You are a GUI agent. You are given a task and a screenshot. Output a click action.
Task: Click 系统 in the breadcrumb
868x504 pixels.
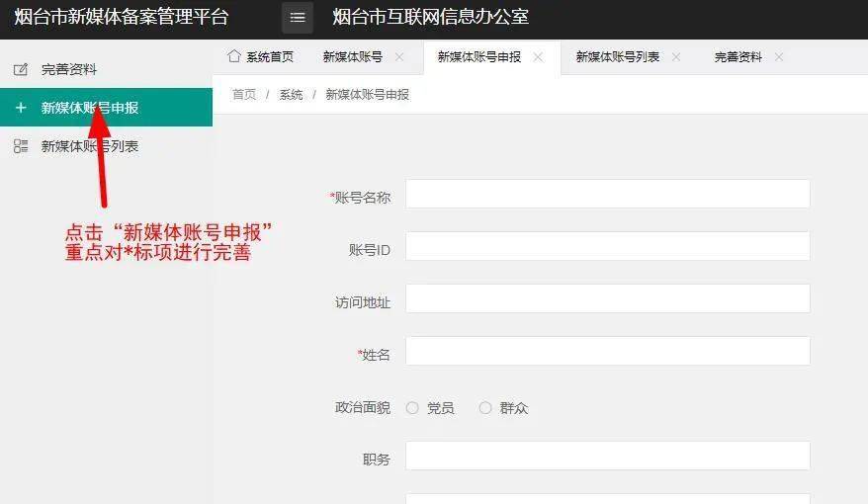(x=291, y=95)
